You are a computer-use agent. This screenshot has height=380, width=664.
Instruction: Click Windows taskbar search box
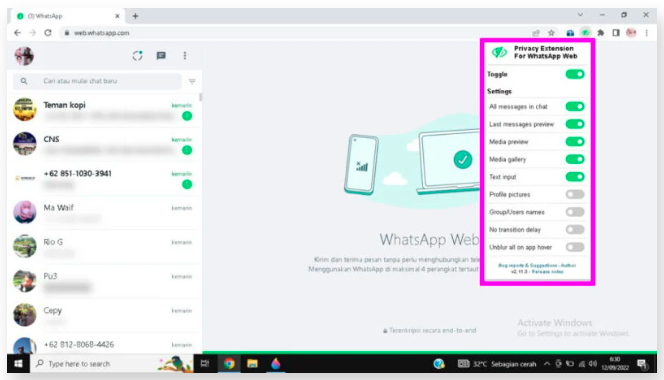[111, 363]
